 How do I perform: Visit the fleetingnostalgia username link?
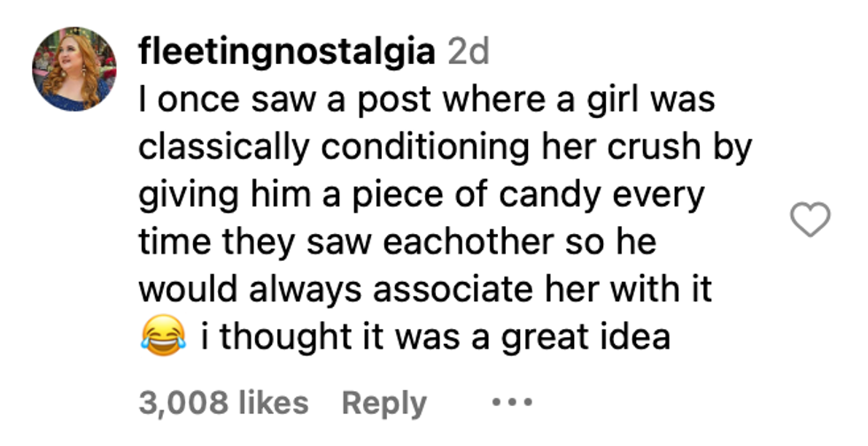(287, 53)
